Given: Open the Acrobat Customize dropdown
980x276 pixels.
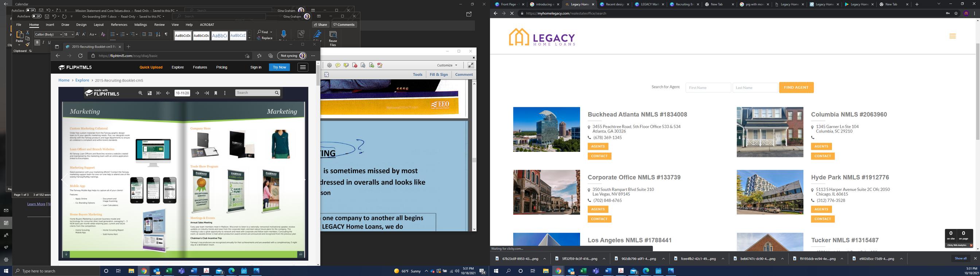Looking at the screenshot, I should click(x=447, y=65).
